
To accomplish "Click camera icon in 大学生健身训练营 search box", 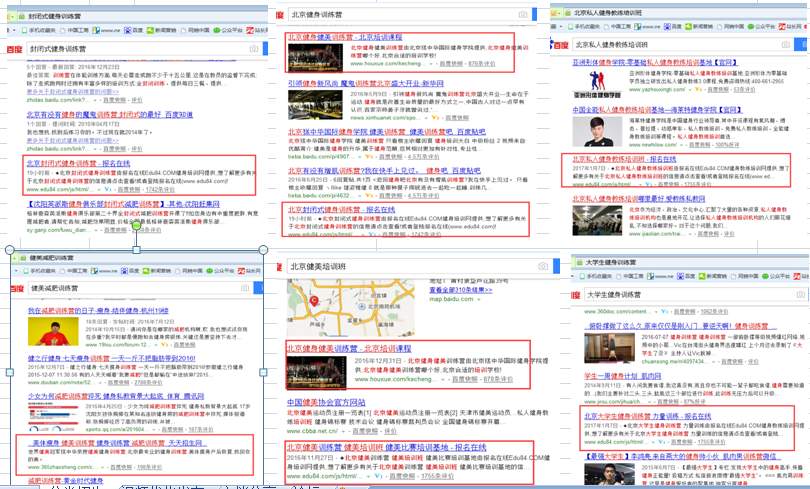I will [800, 294].
